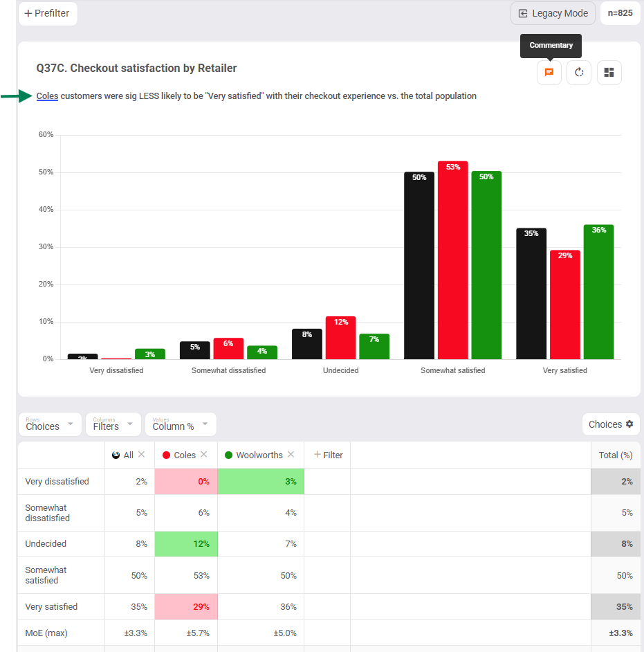
Task: Open the Values Column % dropdown
Action: [x=181, y=424]
